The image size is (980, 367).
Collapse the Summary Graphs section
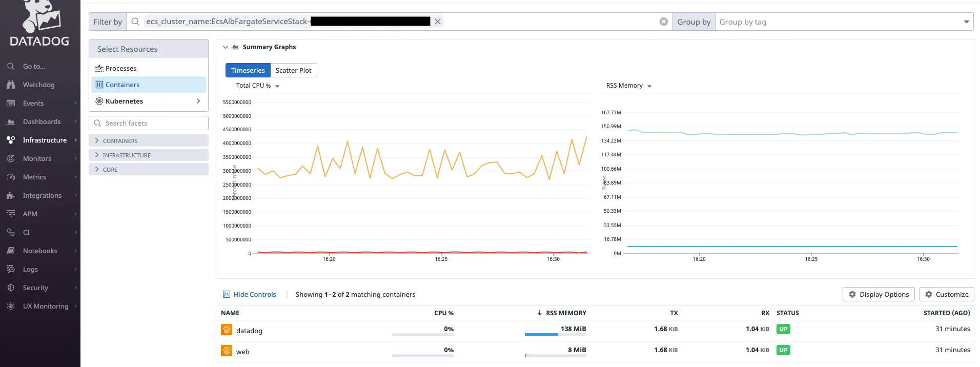(x=226, y=47)
